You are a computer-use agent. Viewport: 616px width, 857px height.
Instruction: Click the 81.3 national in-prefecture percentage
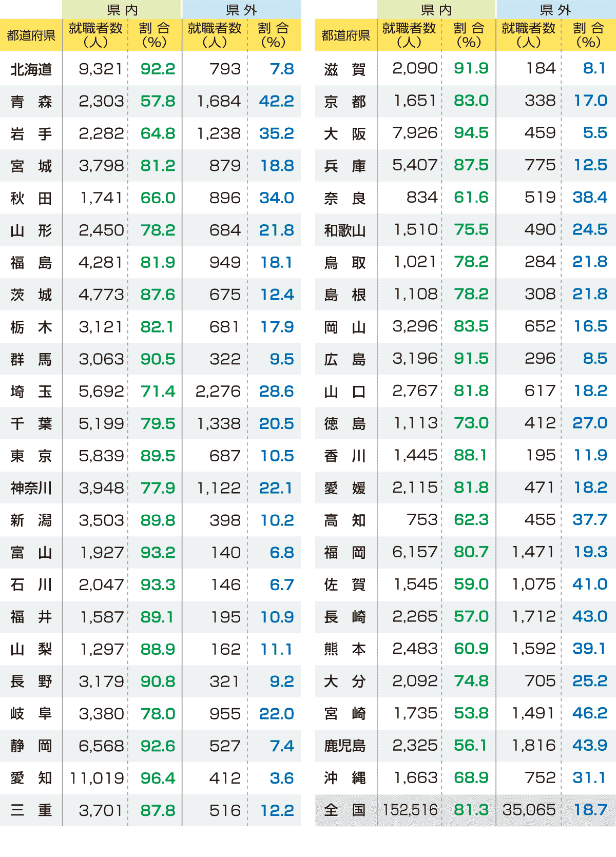click(471, 810)
